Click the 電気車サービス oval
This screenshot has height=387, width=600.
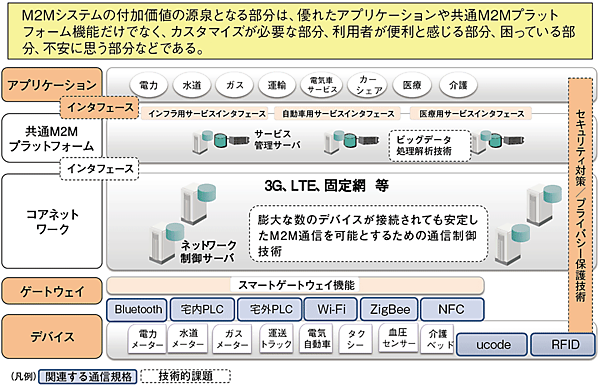click(321, 85)
